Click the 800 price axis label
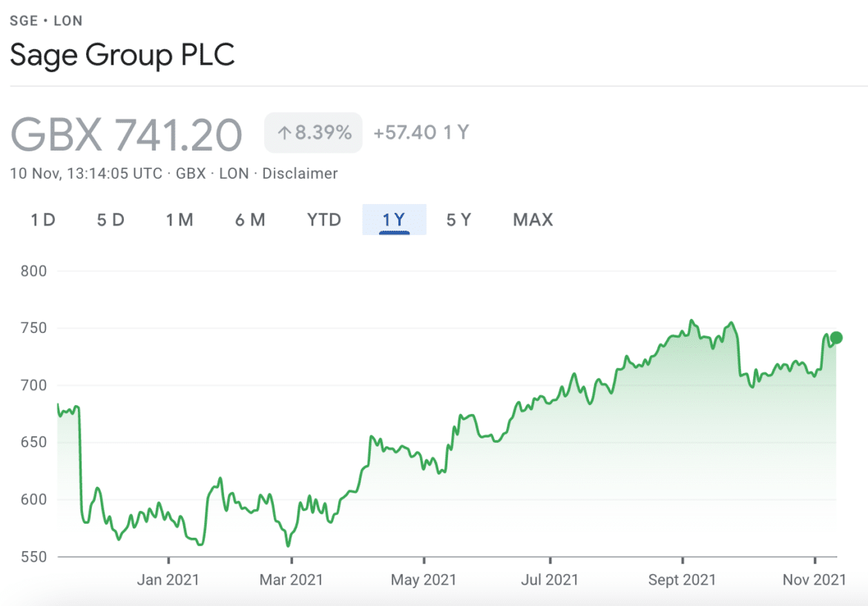This screenshot has width=868, height=606. click(33, 271)
